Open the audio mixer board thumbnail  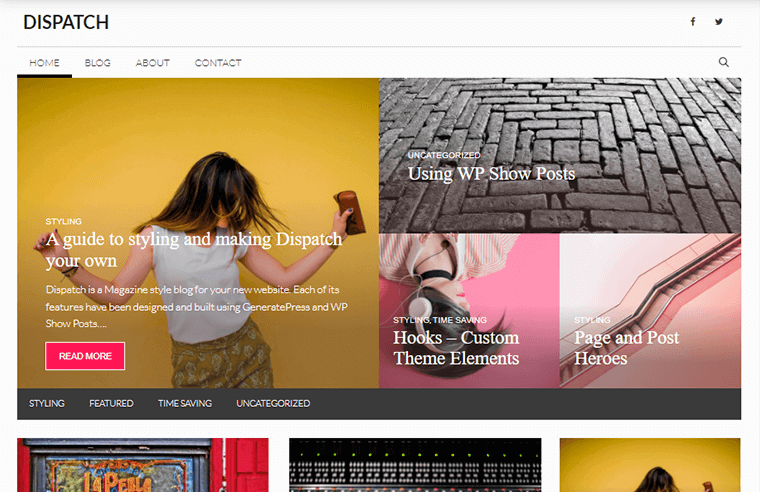point(415,465)
